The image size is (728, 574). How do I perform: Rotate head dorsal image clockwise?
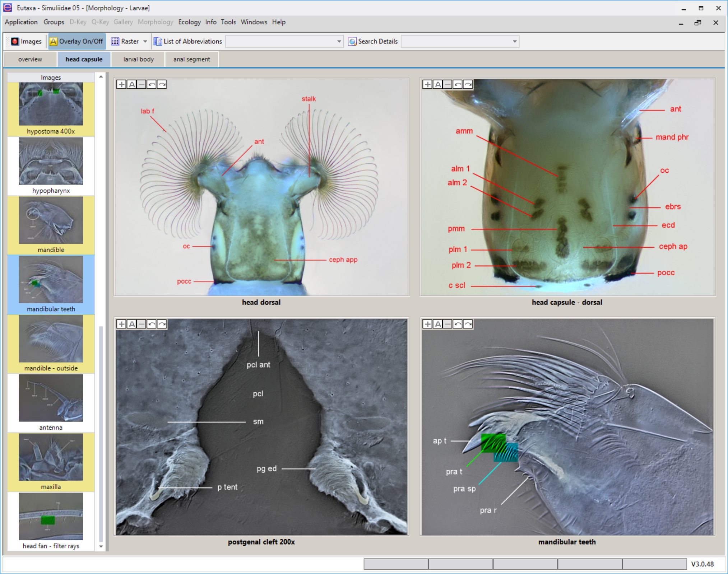162,84
